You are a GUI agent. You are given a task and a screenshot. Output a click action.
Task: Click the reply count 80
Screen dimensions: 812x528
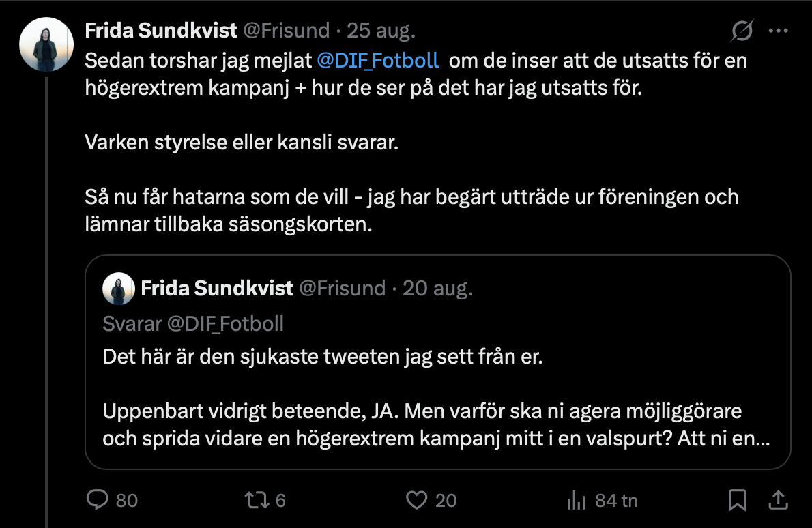(x=127, y=501)
